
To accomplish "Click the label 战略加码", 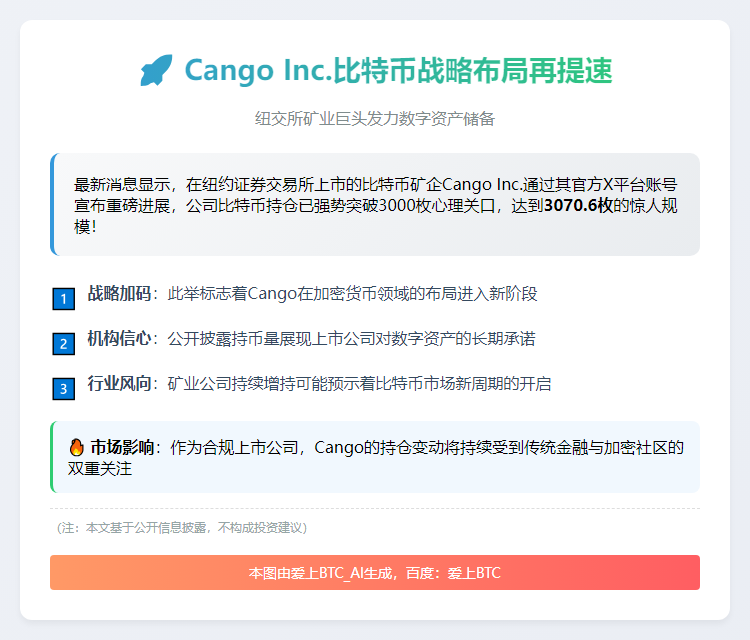I will point(119,293).
